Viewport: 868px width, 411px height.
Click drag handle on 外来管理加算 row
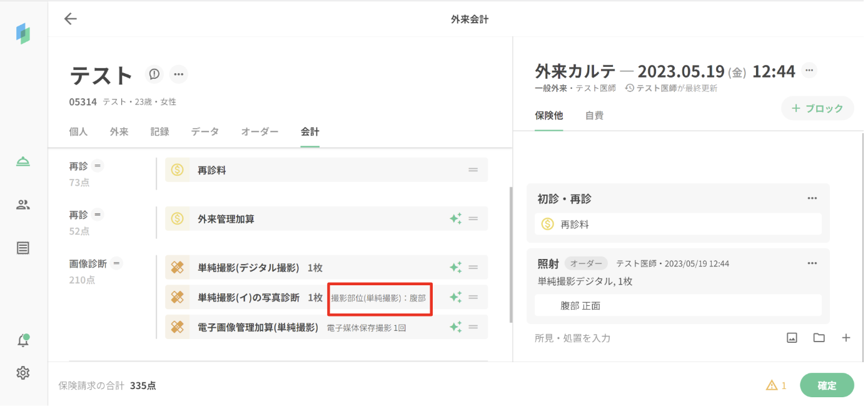coord(473,218)
